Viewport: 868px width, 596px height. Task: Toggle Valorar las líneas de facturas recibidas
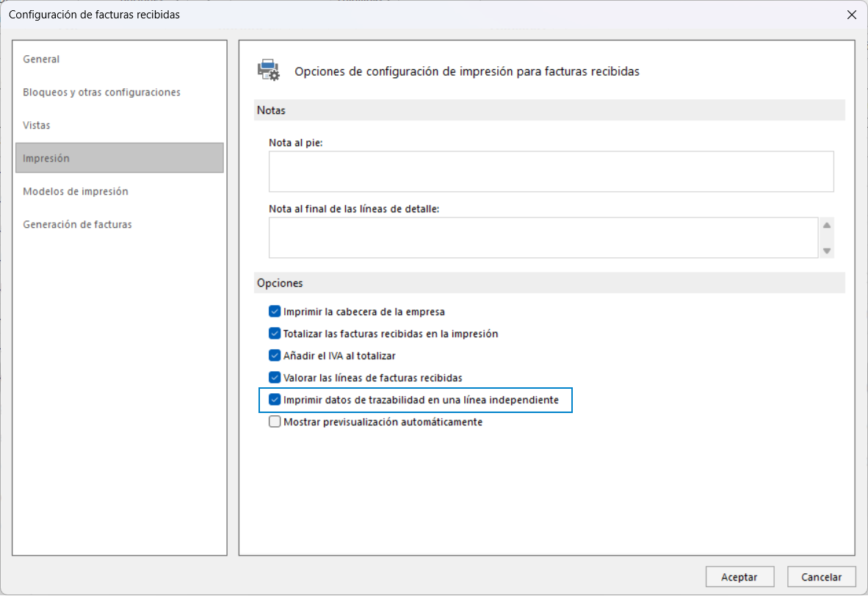[x=275, y=378]
